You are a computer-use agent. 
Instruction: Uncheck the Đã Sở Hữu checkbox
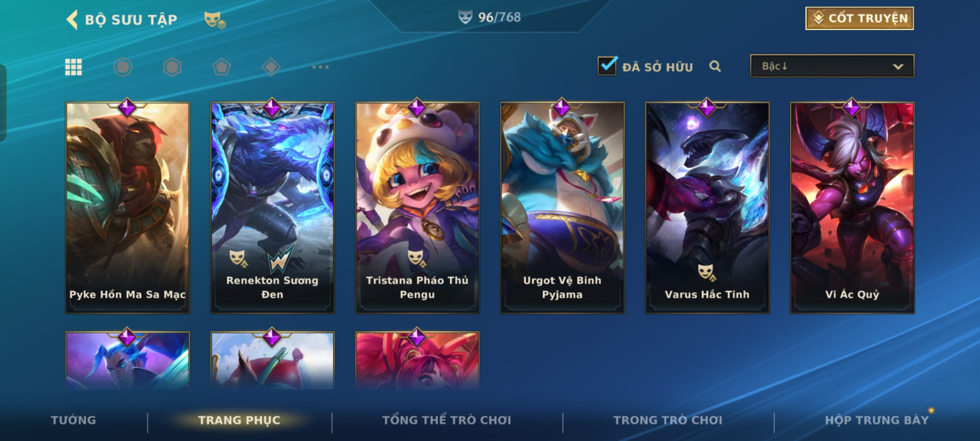pyautogui.click(x=607, y=65)
